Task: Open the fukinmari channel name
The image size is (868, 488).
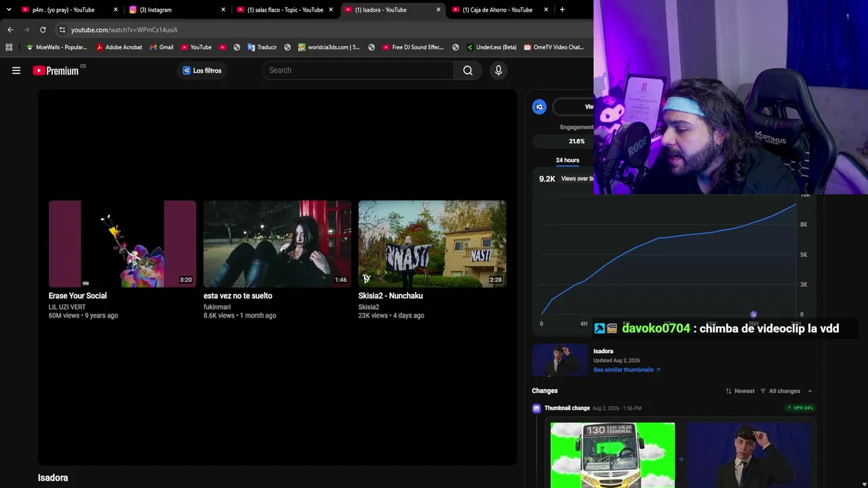Action: tap(217, 307)
